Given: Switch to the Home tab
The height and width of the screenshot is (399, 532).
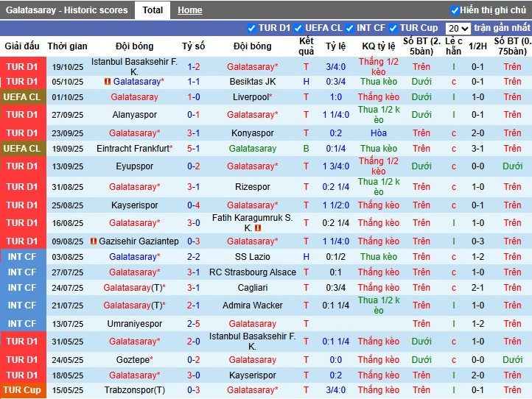Looking at the screenshot, I should [189, 10].
